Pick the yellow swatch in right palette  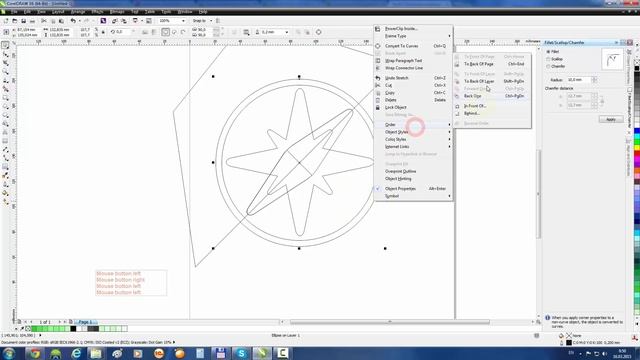click(637, 148)
